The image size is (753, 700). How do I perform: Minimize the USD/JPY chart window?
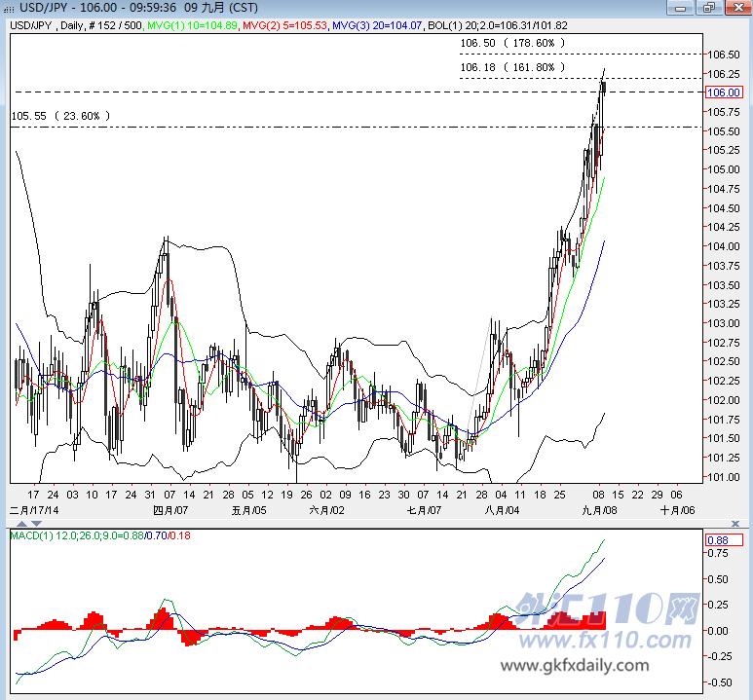coord(680,8)
